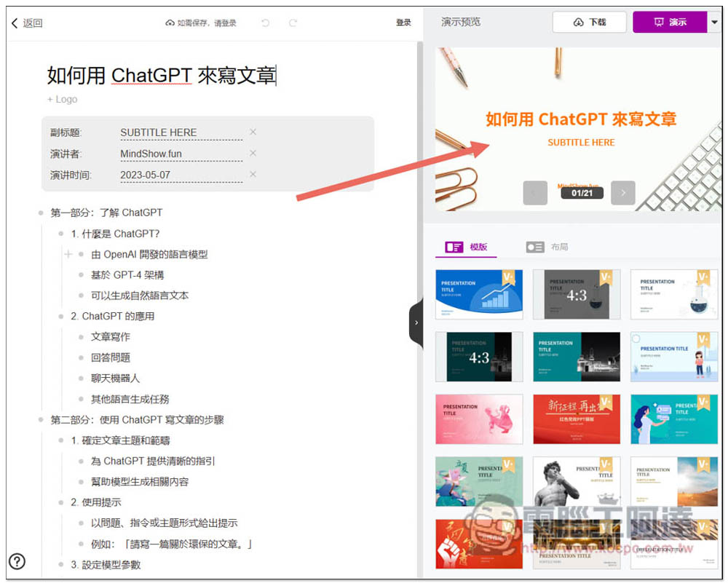
Task: Click the 下载 download button
Action: pyautogui.click(x=589, y=23)
